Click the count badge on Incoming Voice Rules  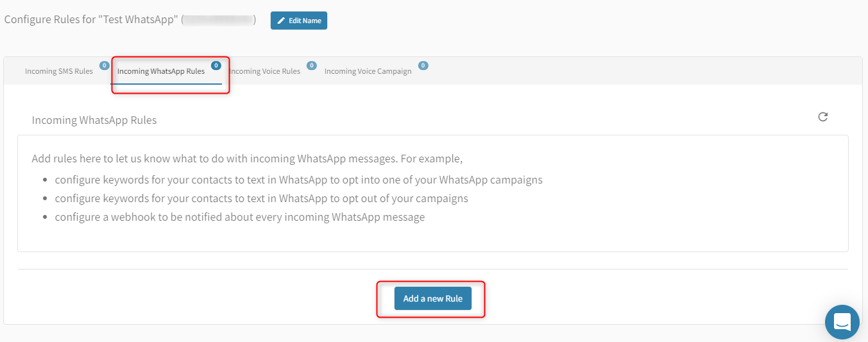pos(311,65)
